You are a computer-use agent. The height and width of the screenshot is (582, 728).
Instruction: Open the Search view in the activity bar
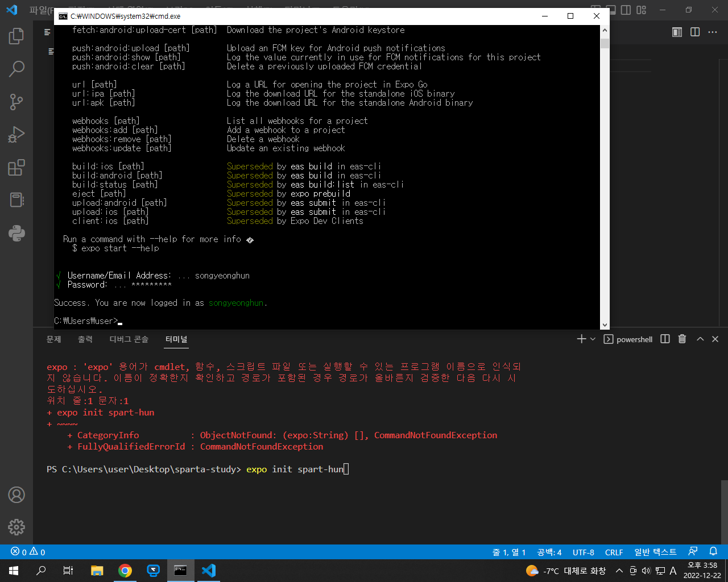pyautogui.click(x=16, y=69)
